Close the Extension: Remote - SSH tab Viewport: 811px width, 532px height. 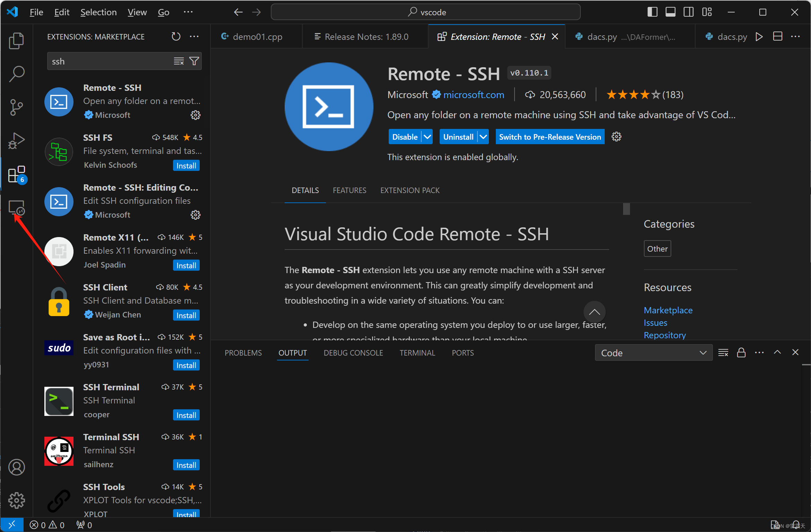(555, 36)
